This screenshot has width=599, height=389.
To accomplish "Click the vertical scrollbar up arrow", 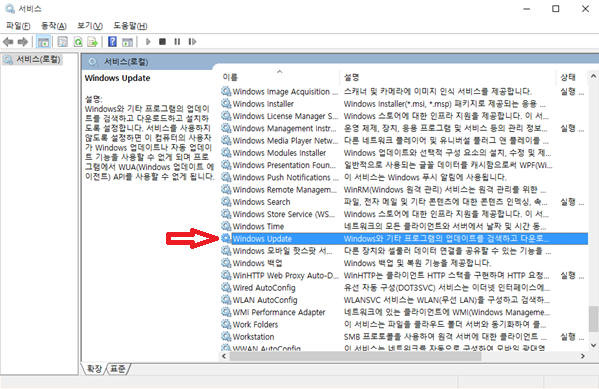I will click(593, 76).
